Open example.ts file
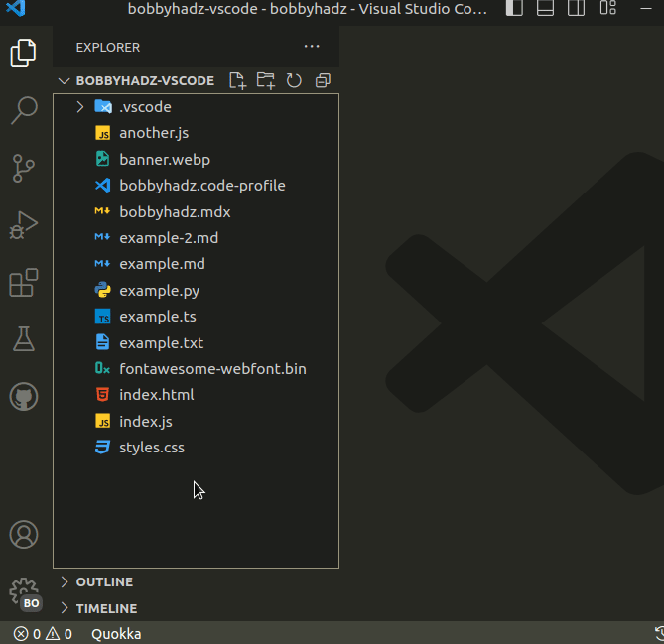This screenshot has width=664, height=644. [197, 317]
